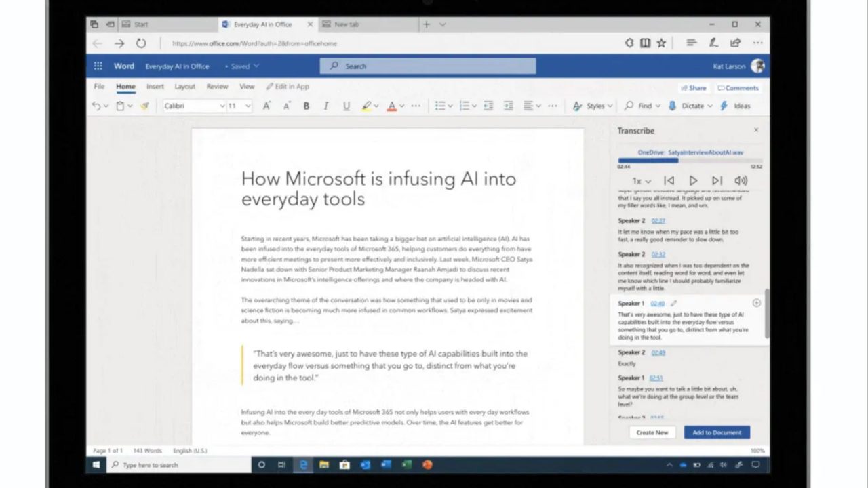Add page to browser favorites star
The image size is (868, 488).
661,43
